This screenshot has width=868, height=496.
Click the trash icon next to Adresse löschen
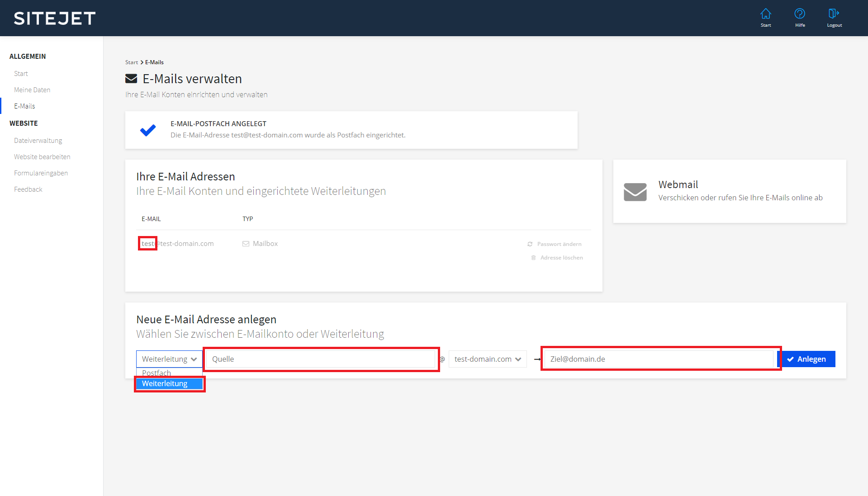coord(533,257)
